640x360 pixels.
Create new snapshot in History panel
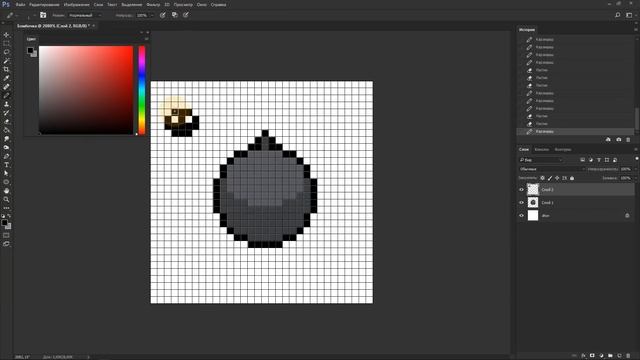[x=618, y=140]
